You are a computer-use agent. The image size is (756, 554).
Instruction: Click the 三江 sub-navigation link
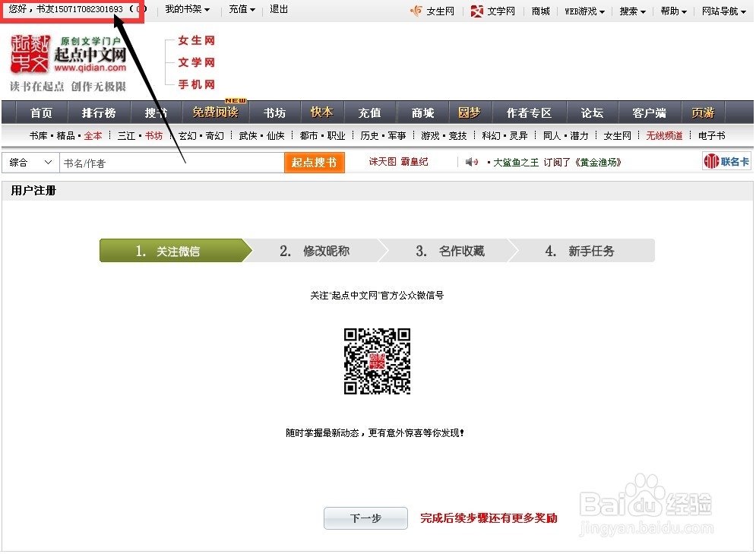(x=126, y=136)
